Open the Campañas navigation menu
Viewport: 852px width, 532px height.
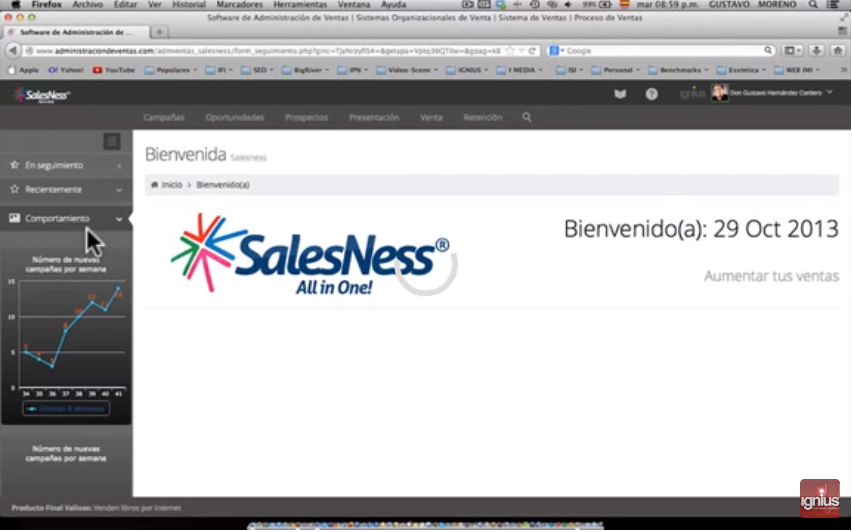pos(164,117)
